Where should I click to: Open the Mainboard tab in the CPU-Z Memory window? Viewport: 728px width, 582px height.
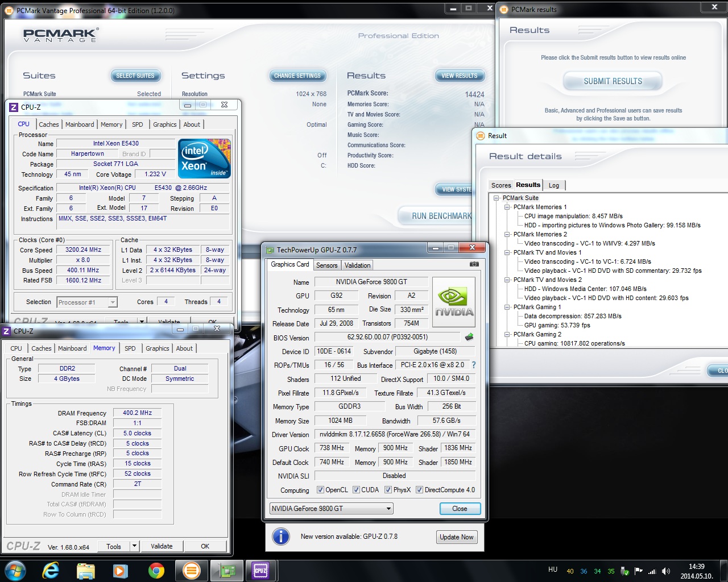[72, 348]
